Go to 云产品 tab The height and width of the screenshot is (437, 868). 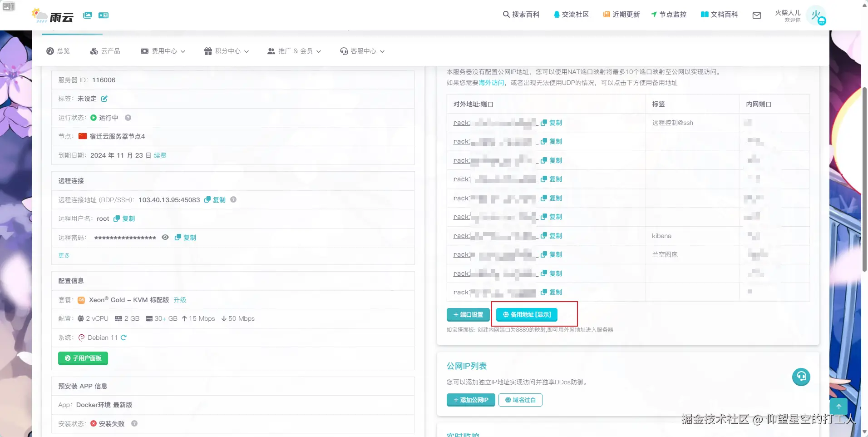click(x=105, y=51)
